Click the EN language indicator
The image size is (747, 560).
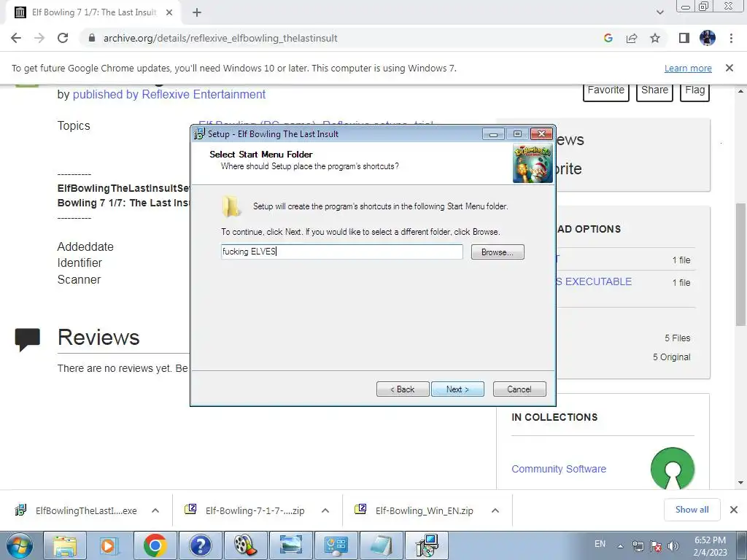[600, 544]
